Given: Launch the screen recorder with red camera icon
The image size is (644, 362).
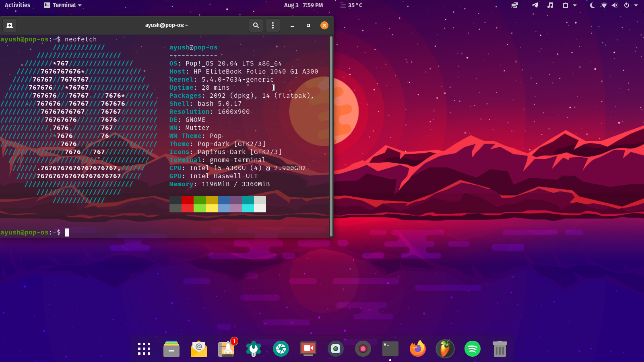Looking at the screenshot, I should click(363, 349).
